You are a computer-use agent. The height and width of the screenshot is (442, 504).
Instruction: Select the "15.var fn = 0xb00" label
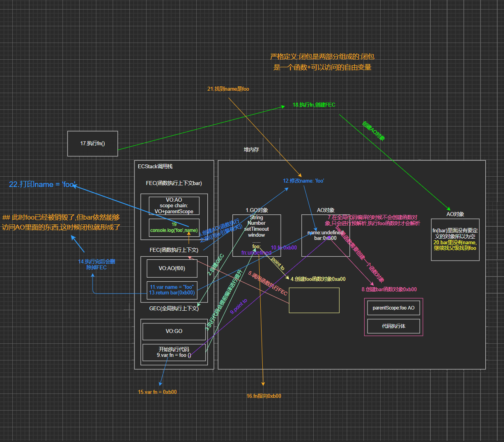[157, 392]
